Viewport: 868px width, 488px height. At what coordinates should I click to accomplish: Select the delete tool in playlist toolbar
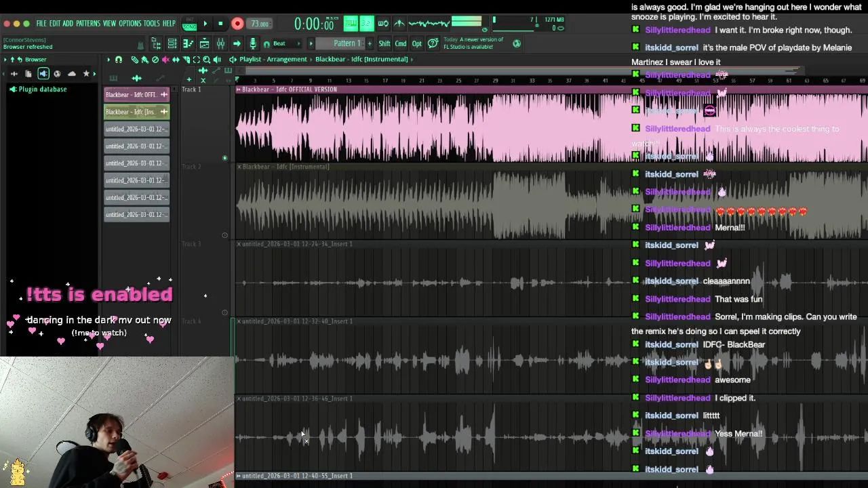tap(155, 60)
